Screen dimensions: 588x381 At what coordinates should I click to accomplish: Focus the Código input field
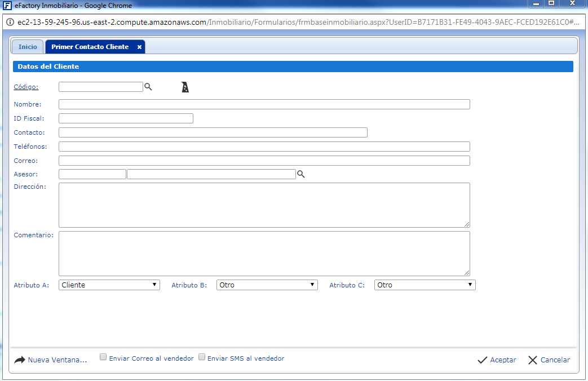click(x=101, y=87)
